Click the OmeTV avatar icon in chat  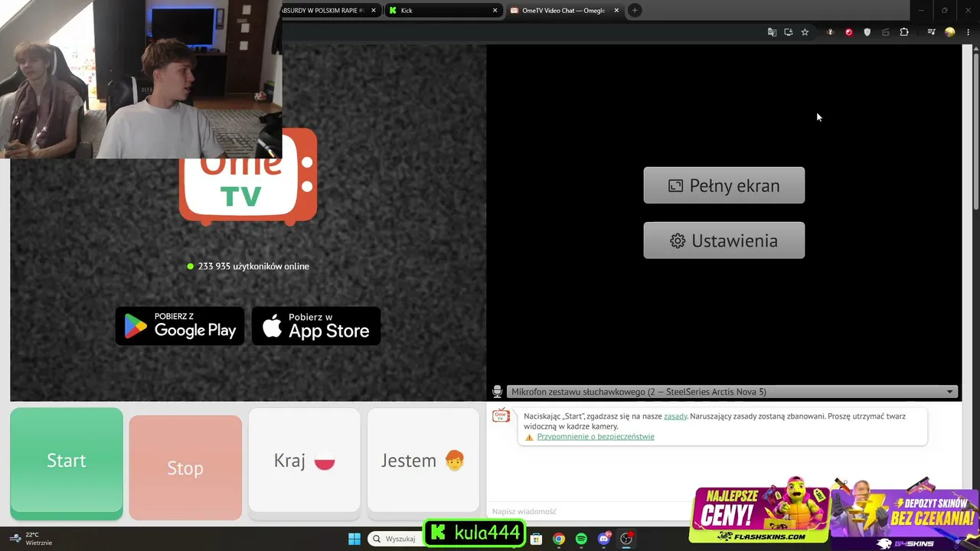tap(501, 416)
